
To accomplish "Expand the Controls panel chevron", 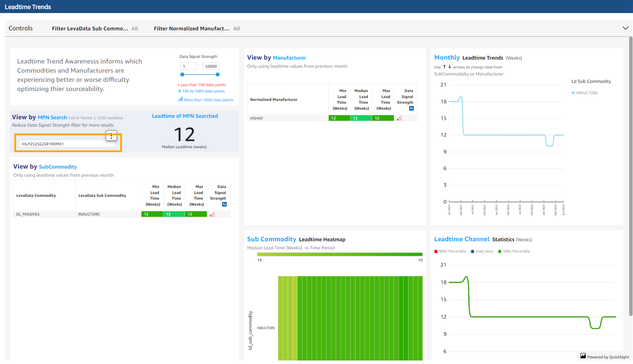I will 625,28.
